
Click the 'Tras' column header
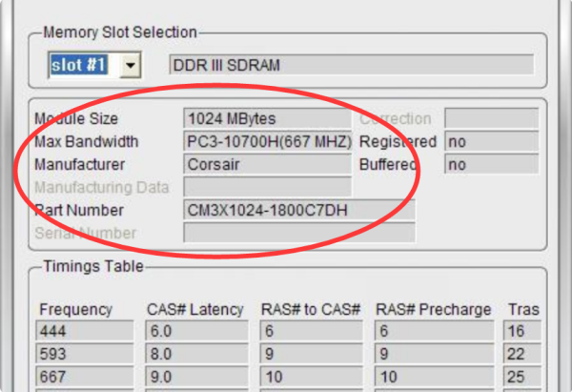pos(523,310)
